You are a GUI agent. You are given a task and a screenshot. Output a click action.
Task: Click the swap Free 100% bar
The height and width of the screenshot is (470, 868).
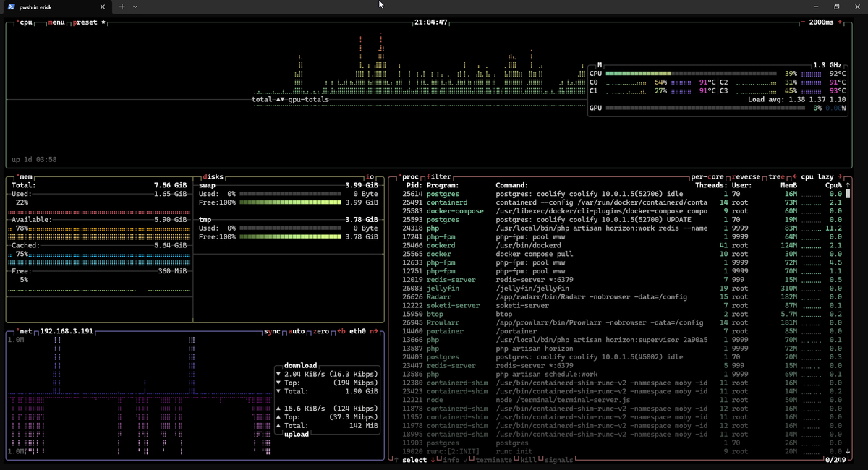[289, 202]
